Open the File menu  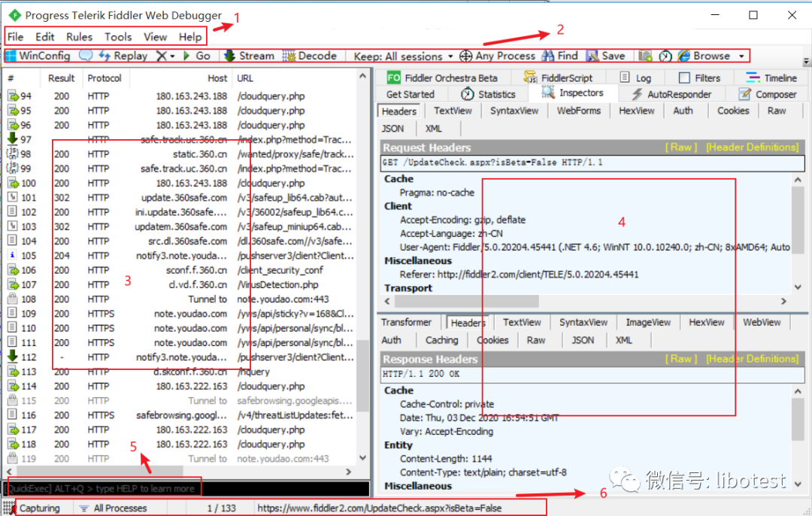coord(15,37)
